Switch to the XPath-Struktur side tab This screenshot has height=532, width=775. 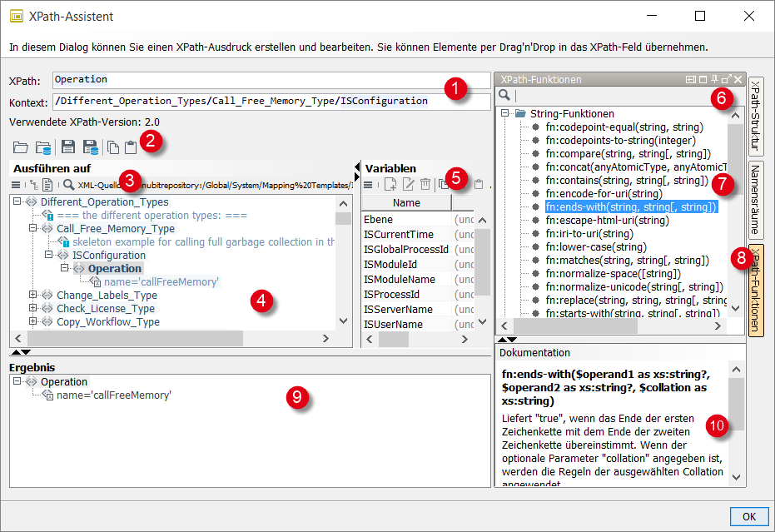click(756, 115)
